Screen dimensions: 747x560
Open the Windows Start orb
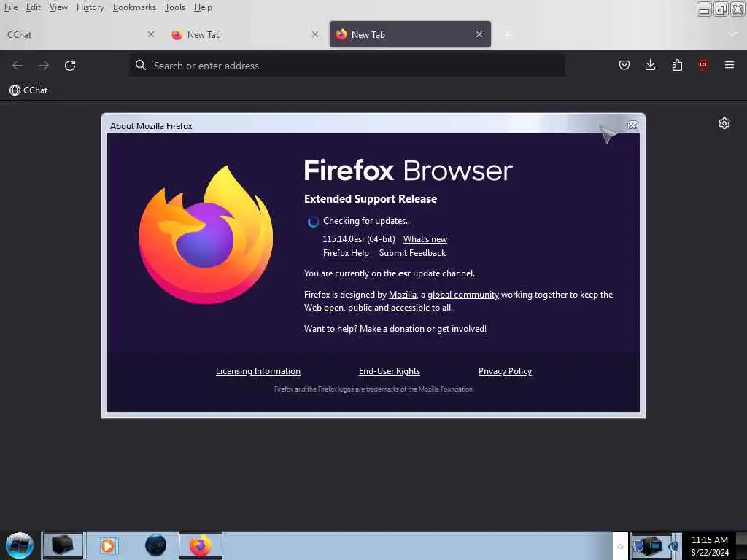click(20, 545)
